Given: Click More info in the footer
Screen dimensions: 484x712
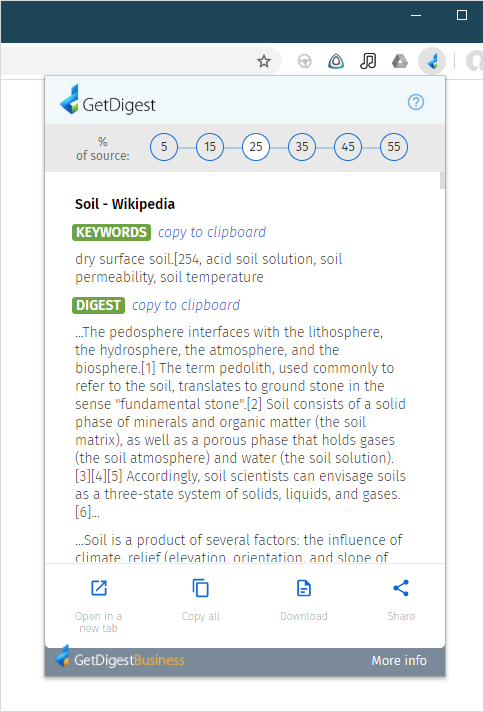Looking at the screenshot, I should tap(399, 660).
